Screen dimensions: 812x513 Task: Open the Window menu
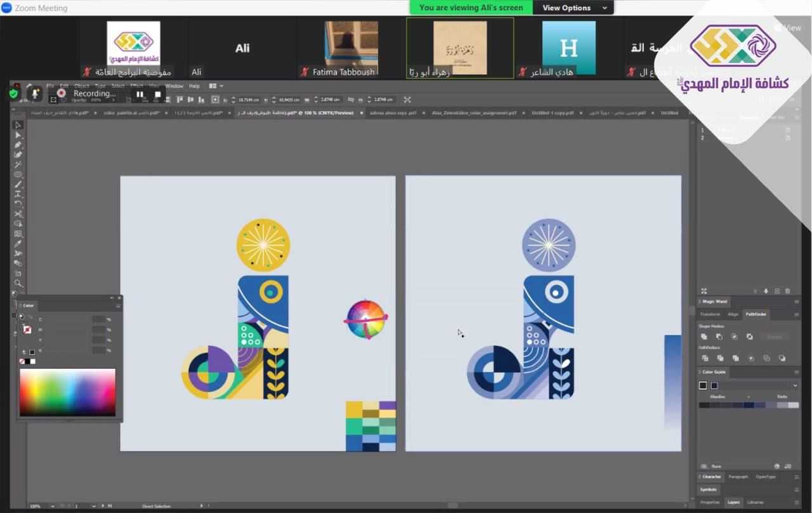point(174,86)
